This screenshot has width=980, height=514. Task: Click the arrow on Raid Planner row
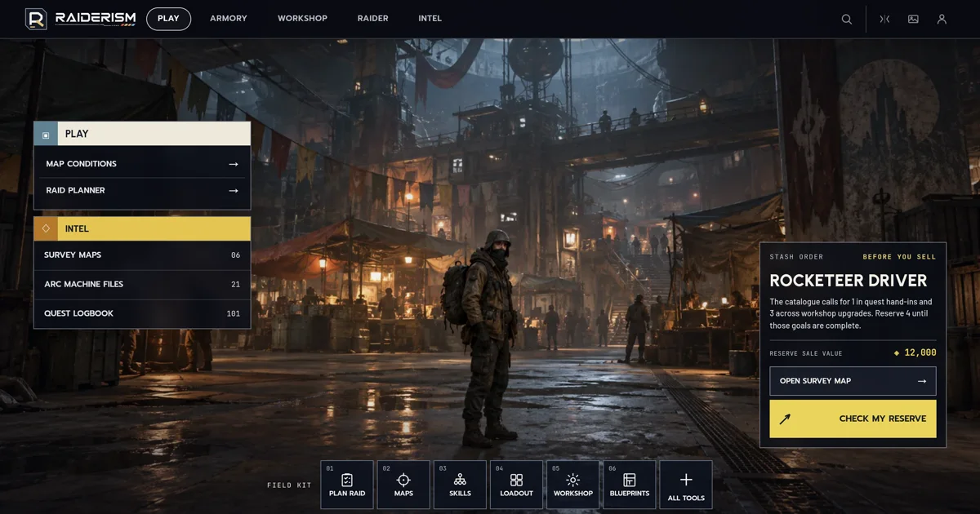(234, 191)
